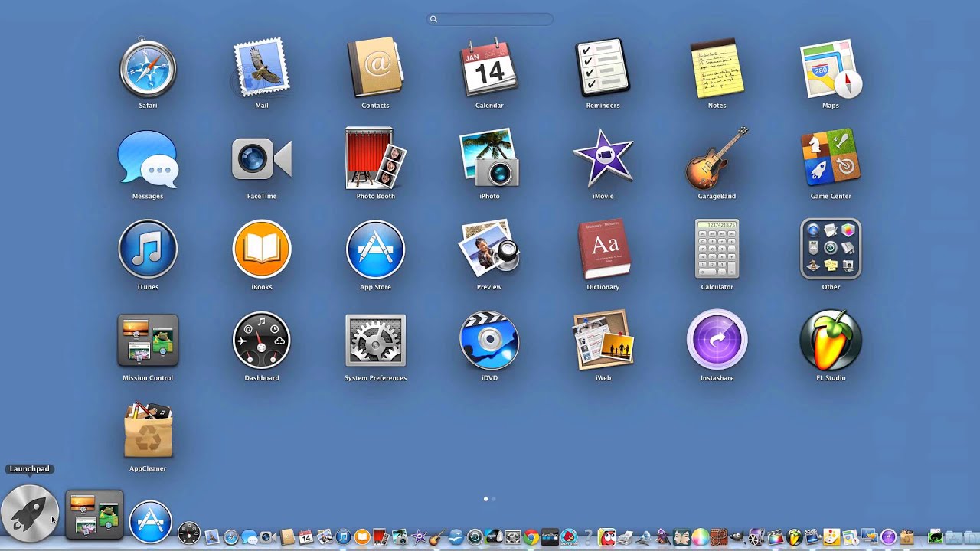Select the first Launchpad page dot
The width and height of the screenshot is (980, 551).
coord(486,499)
